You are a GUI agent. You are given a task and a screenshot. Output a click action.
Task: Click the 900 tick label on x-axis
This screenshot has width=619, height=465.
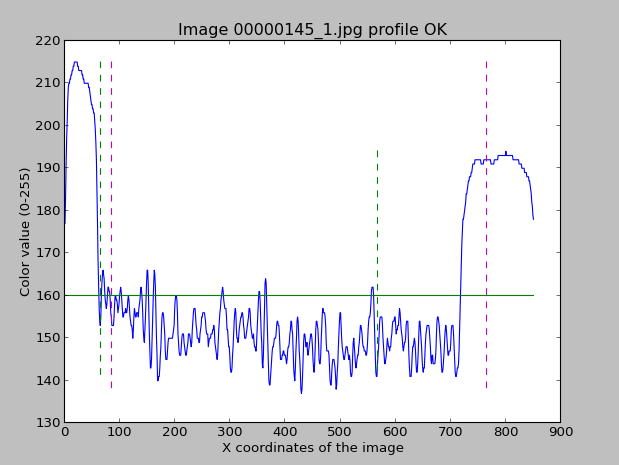(560, 432)
